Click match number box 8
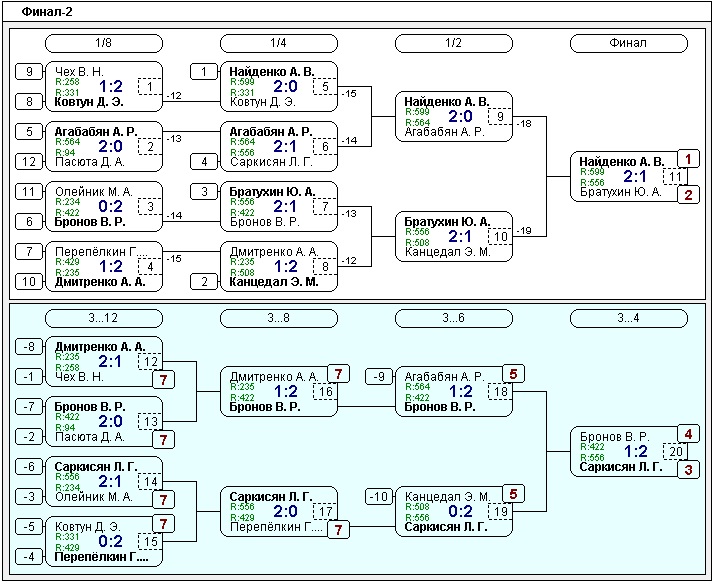This screenshot has width=716, height=586. click(x=325, y=266)
